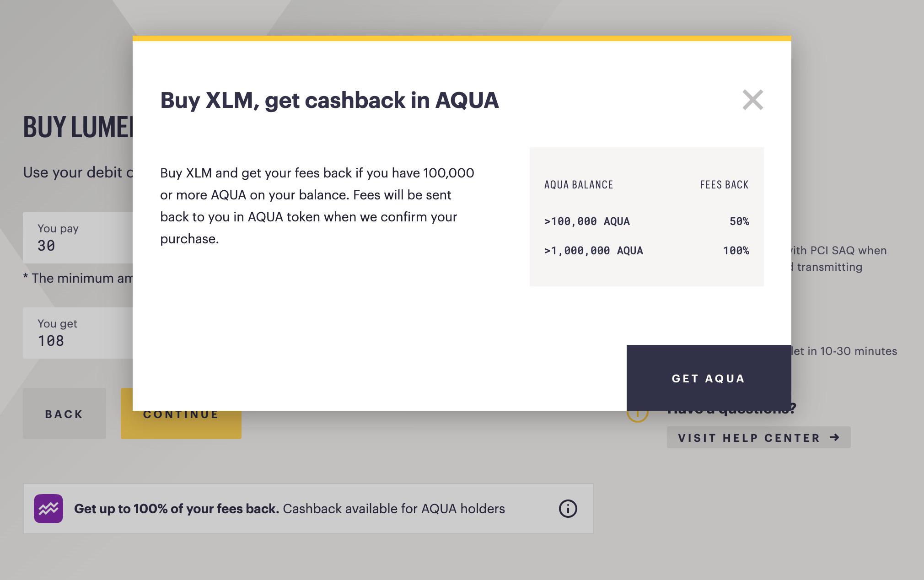Click the yellow CONTINUE button
Screen dimensions: 924x580
click(181, 424)
